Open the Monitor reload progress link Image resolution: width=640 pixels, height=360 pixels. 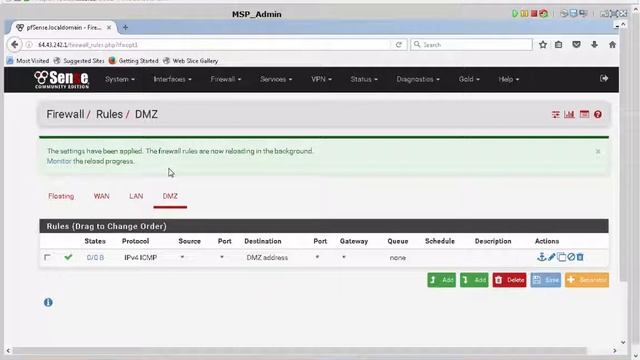(59, 161)
